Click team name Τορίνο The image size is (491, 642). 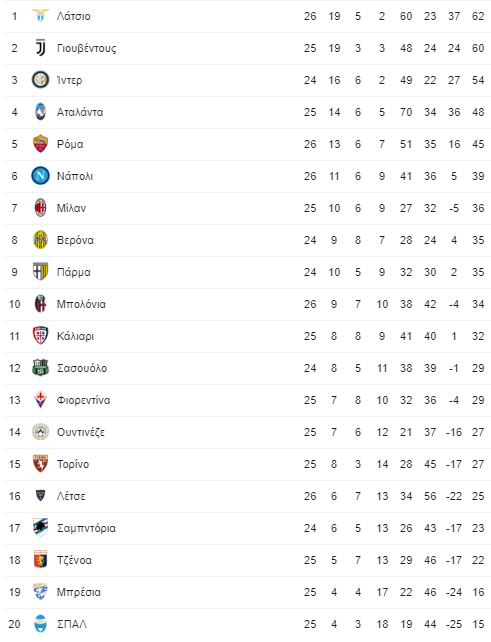[x=73, y=464]
